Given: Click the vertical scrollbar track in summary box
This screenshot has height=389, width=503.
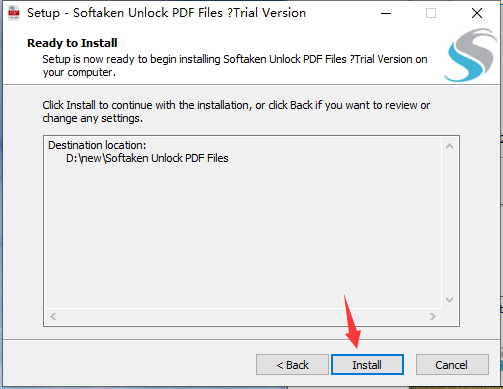Looking at the screenshot, I should click(449, 223).
